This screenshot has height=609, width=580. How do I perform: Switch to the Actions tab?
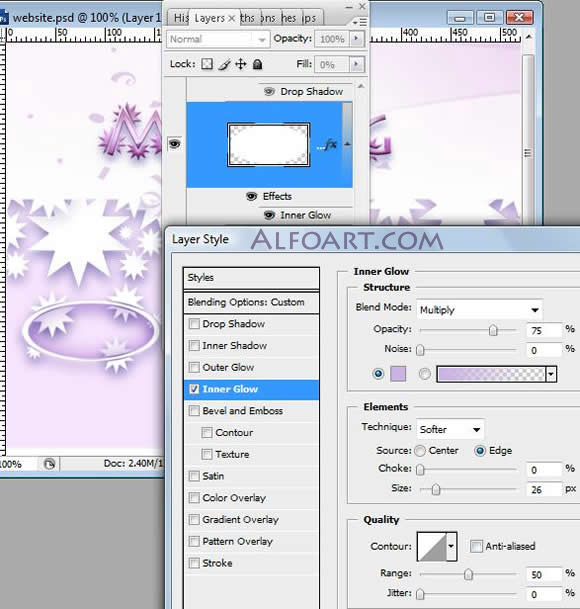click(268, 18)
